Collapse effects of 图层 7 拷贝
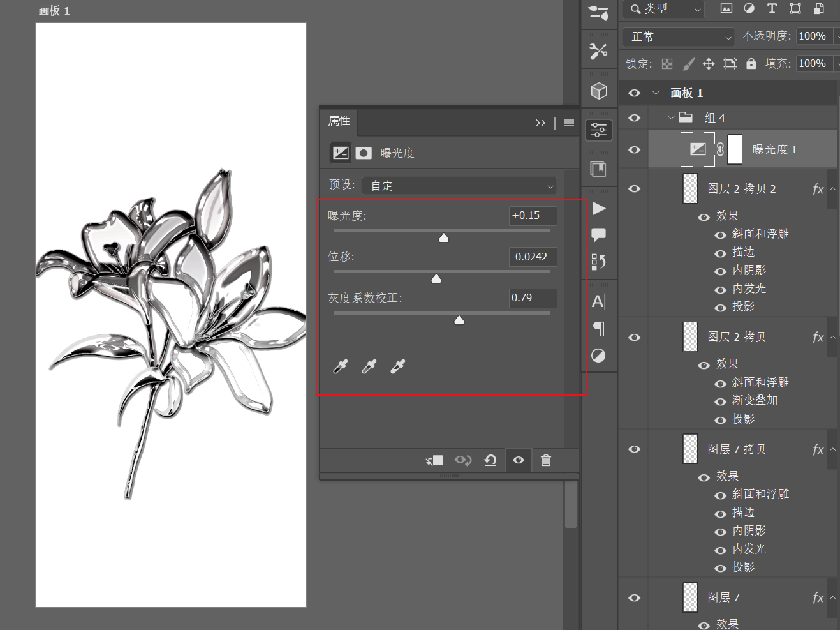Screen dimensions: 840x630 832,449
